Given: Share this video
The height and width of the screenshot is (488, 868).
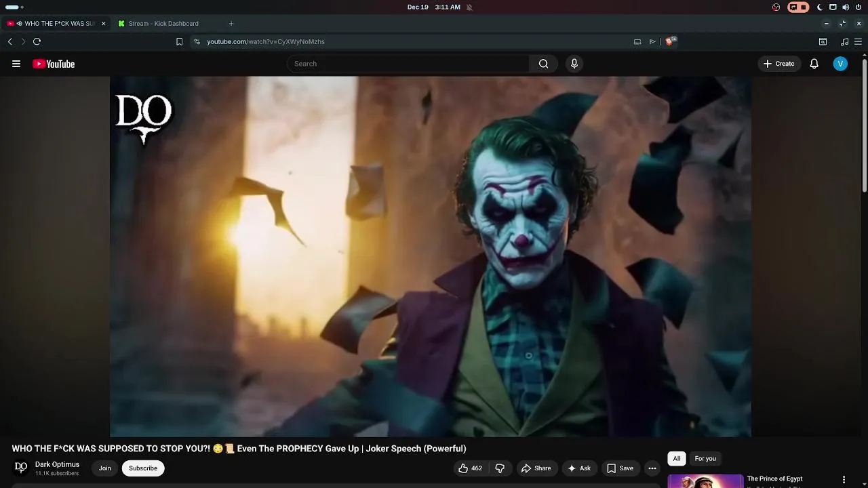Looking at the screenshot, I should [536, 468].
